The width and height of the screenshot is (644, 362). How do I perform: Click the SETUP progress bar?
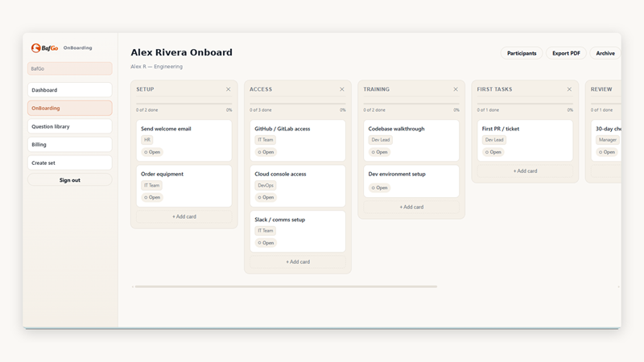pyautogui.click(x=184, y=104)
